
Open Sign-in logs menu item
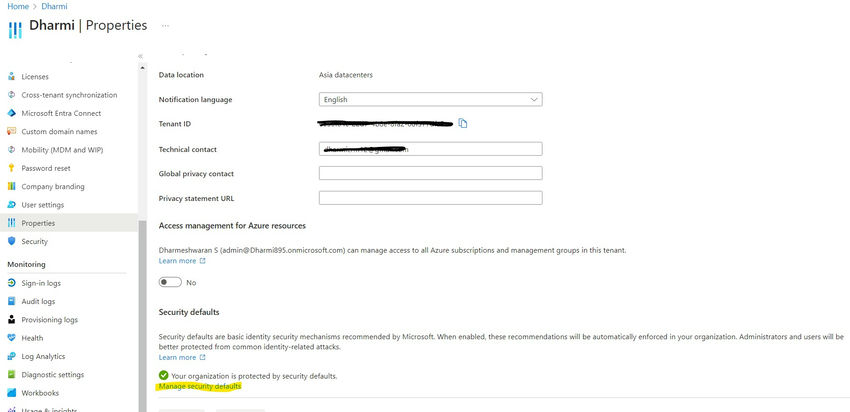click(41, 283)
